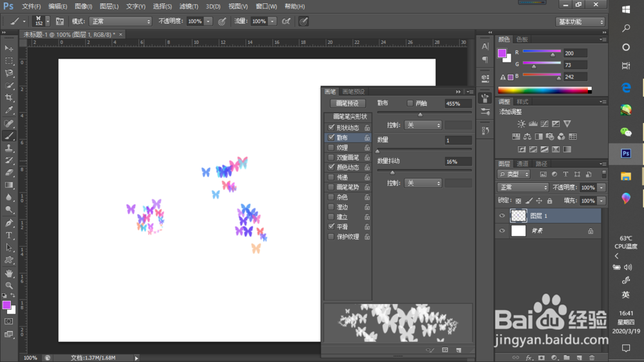644x362 pixels.
Task: Hide 图层 1 with eye icon
Action: 502,216
